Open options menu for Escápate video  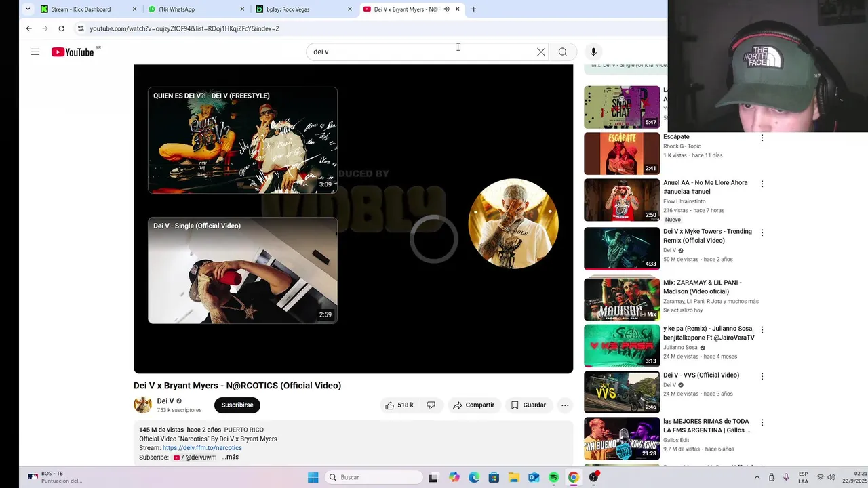click(x=762, y=138)
